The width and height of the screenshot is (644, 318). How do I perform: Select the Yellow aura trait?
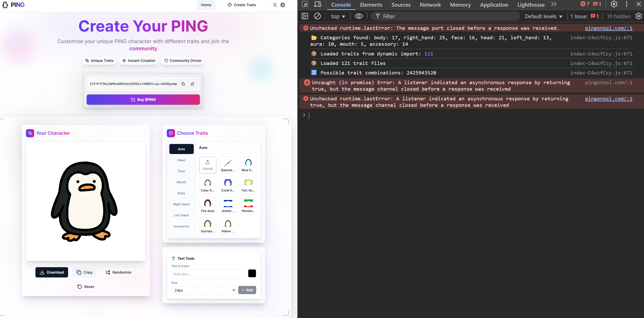[228, 226]
